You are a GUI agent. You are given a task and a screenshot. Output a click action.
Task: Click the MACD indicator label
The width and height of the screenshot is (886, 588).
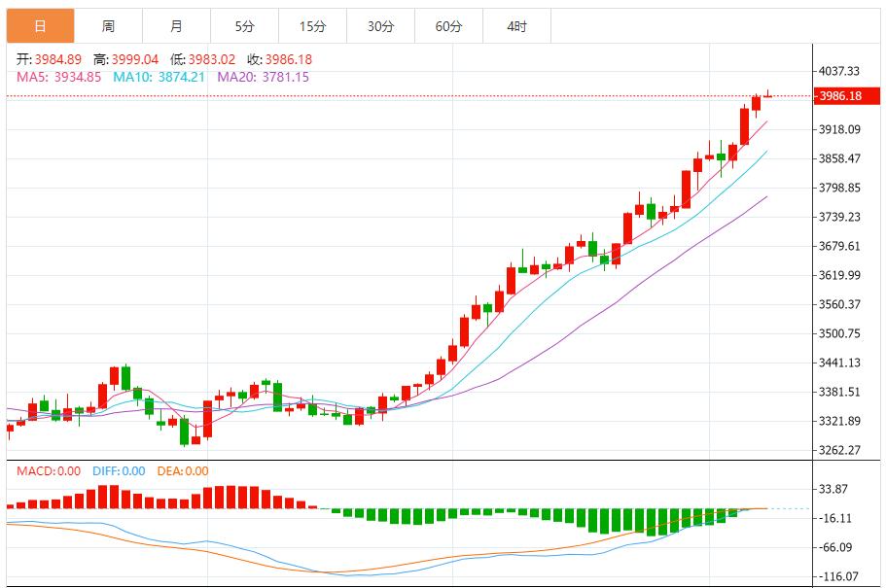[x=49, y=471]
